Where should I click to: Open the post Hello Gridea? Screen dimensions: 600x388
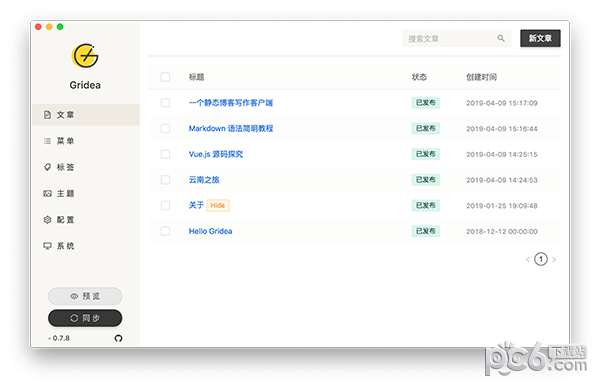210,231
